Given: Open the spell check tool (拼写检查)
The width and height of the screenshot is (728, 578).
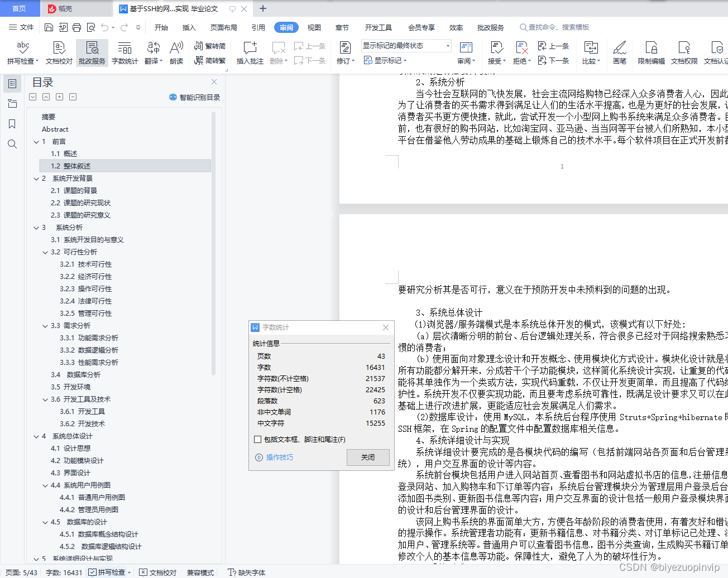Looking at the screenshot, I should coord(23,53).
